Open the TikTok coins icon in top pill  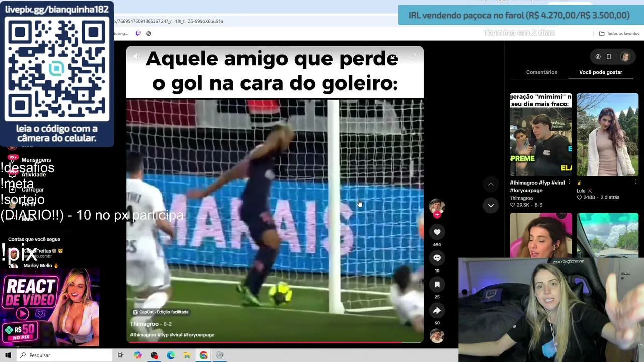[598, 57]
